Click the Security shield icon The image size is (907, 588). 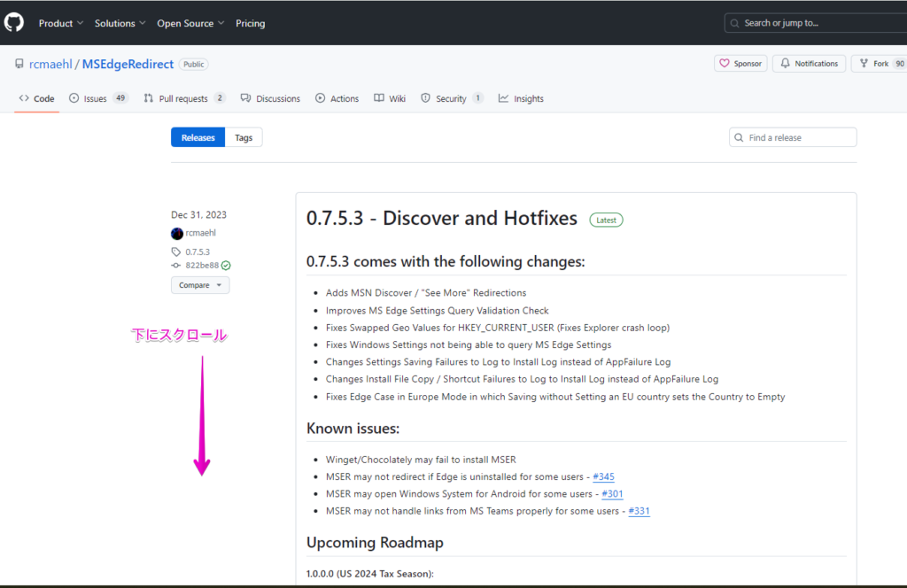pyautogui.click(x=426, y=98)
